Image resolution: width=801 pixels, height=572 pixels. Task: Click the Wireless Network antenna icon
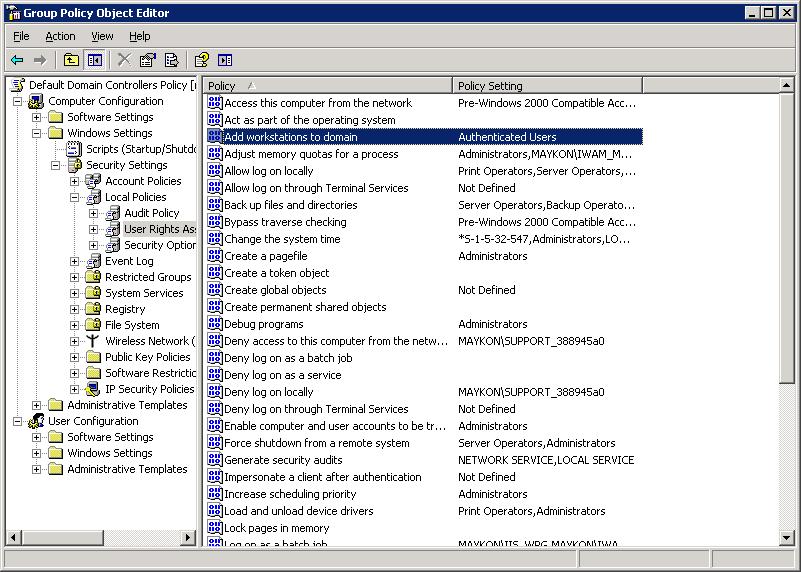click(93, 341)
